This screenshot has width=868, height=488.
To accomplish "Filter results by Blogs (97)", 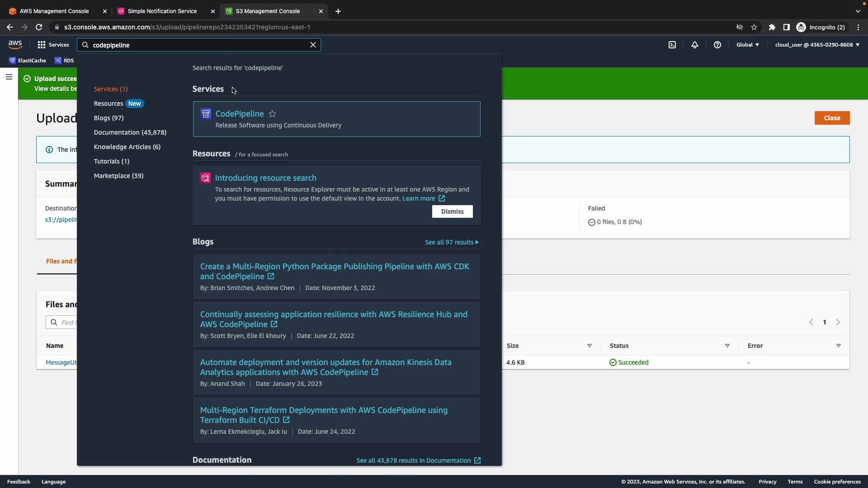I will pyautogui.click(x=108, y=118).
